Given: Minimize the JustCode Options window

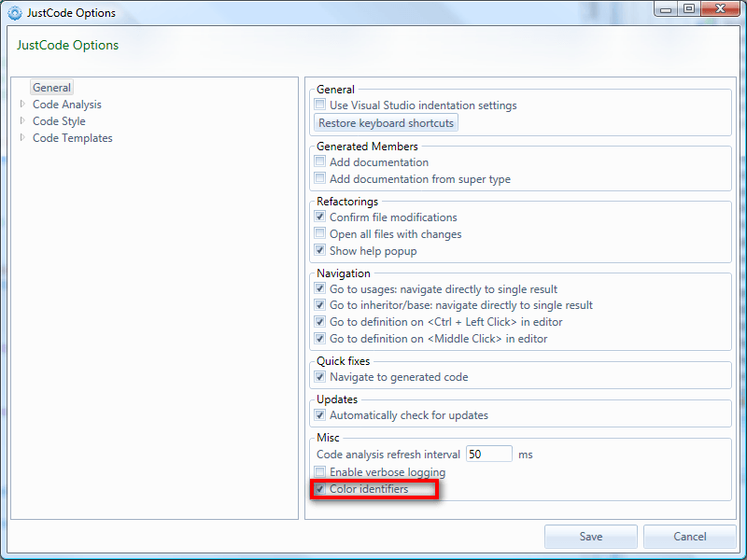Looking at the screenshot, I should pyautogui.click(x=666, y=9).
